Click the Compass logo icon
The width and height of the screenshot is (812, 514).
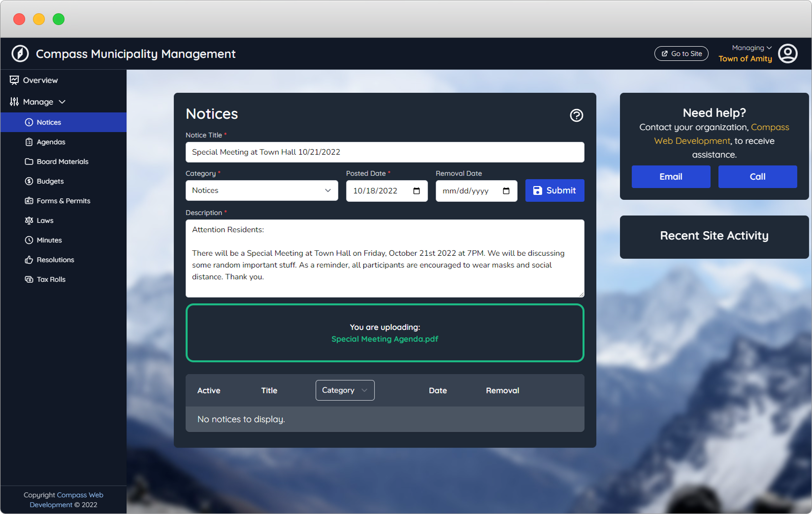pos(20,54)
